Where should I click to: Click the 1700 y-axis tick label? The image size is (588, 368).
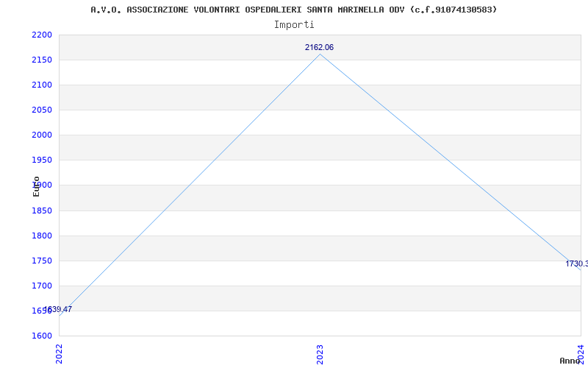(42, 286)
